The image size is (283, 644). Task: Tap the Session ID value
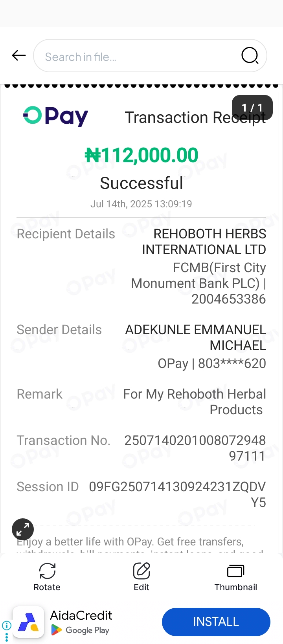pyautogui.click(x=177, y=494)
